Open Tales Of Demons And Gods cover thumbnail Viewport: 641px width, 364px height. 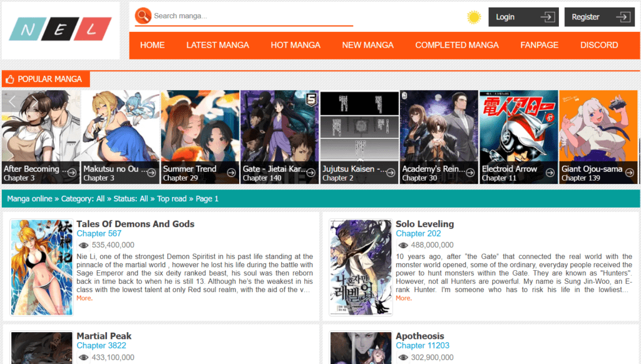[42, 267]
